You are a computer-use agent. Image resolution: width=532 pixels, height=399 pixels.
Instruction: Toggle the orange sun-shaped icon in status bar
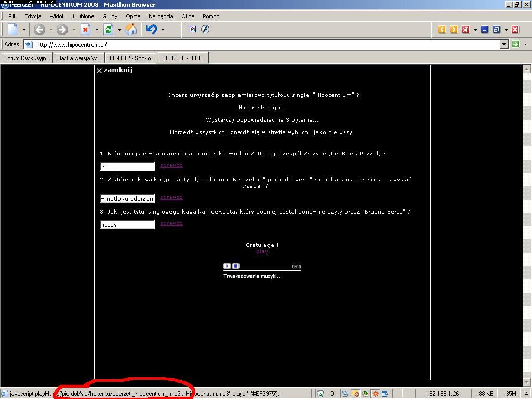coord(375,394)
